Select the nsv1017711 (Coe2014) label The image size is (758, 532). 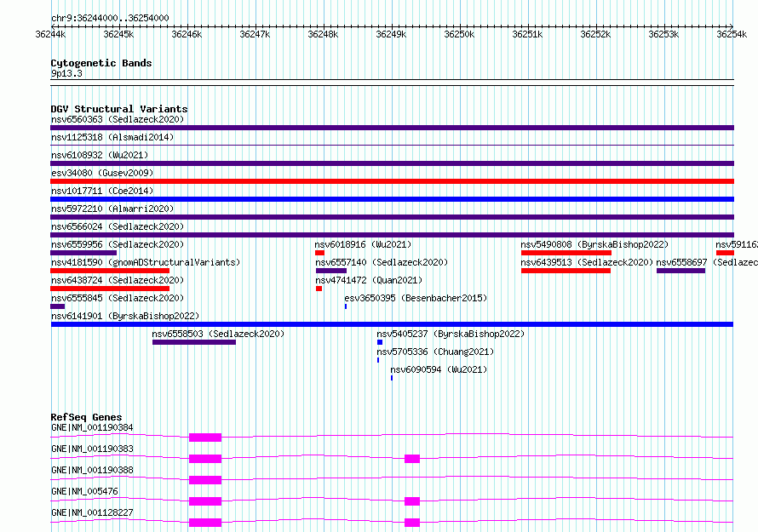(102, 191)
